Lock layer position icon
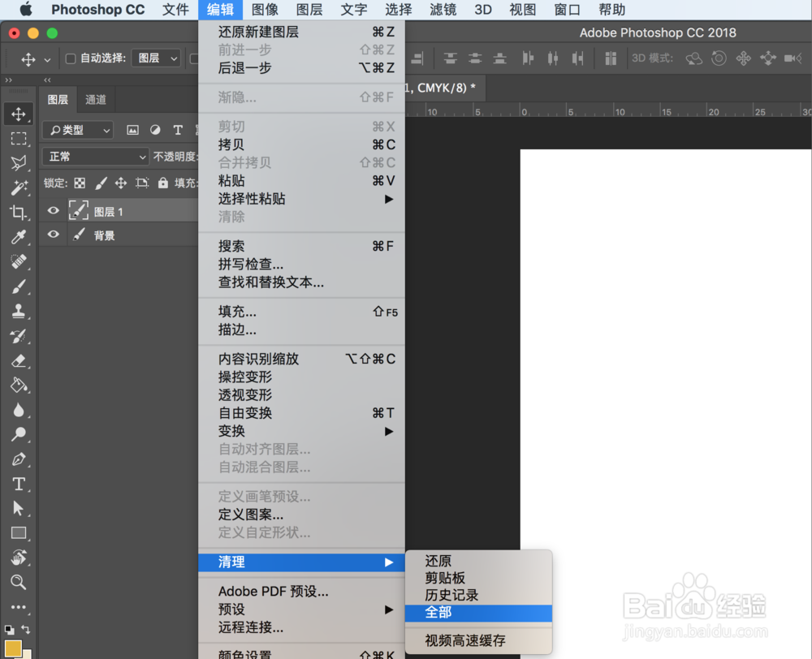This screenshot has width=812, height=659. click(121, 183)
